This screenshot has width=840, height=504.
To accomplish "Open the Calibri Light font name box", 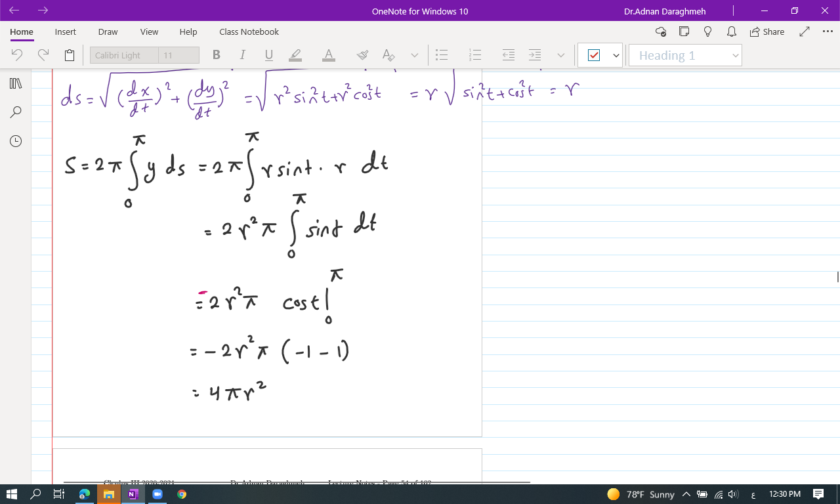I will click(x=124, y=55).
